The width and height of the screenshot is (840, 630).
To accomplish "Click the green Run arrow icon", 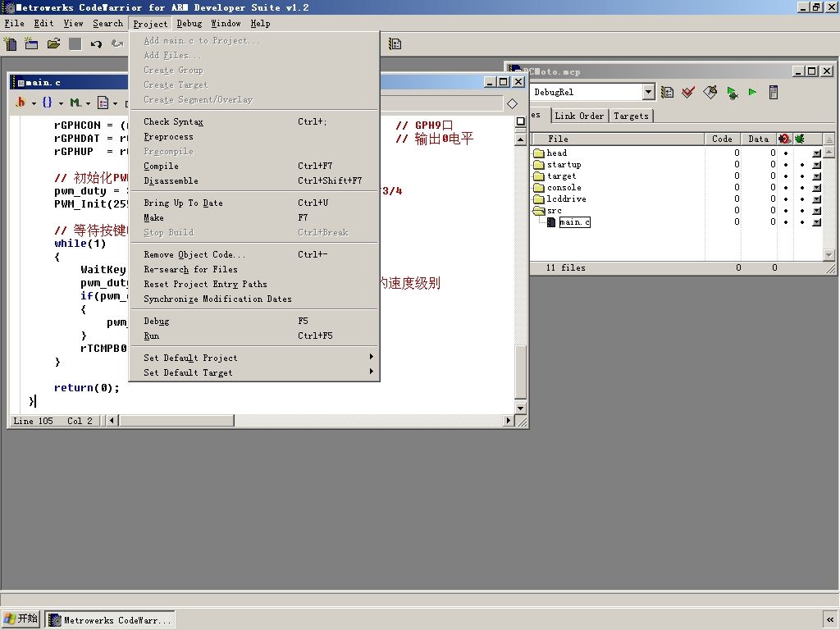I will (753, 92).
